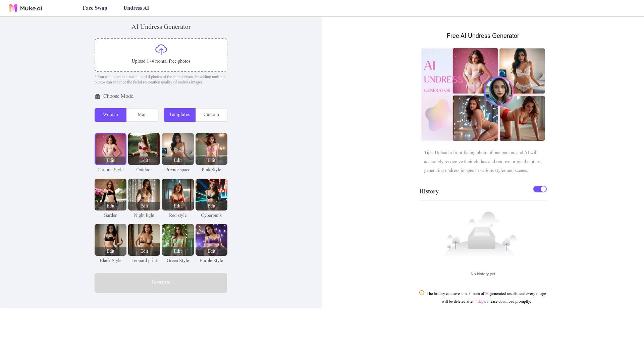
Task: Click the Generate button
Action: (x=161, y=282)
